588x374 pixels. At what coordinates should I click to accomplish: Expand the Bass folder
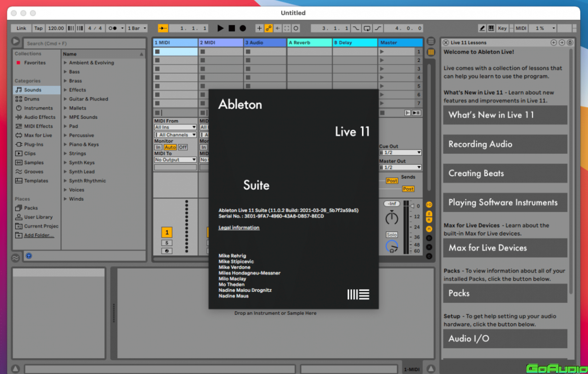(x=65, y=72)
